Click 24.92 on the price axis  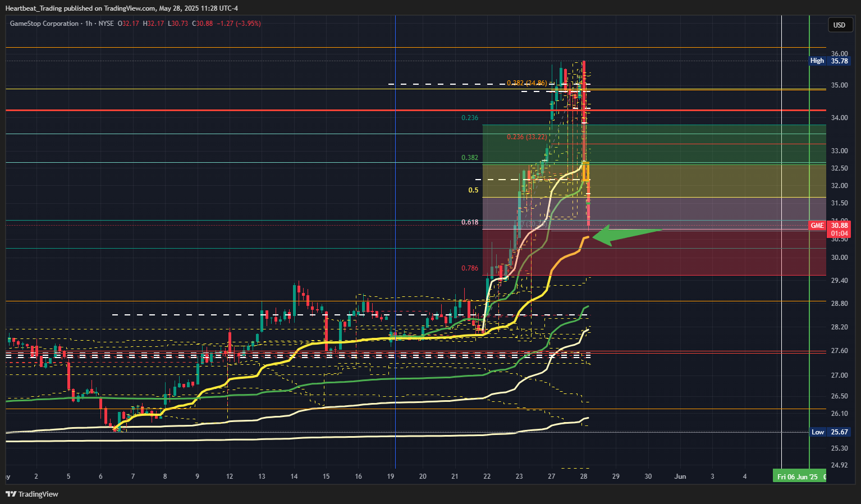[840, 465]
